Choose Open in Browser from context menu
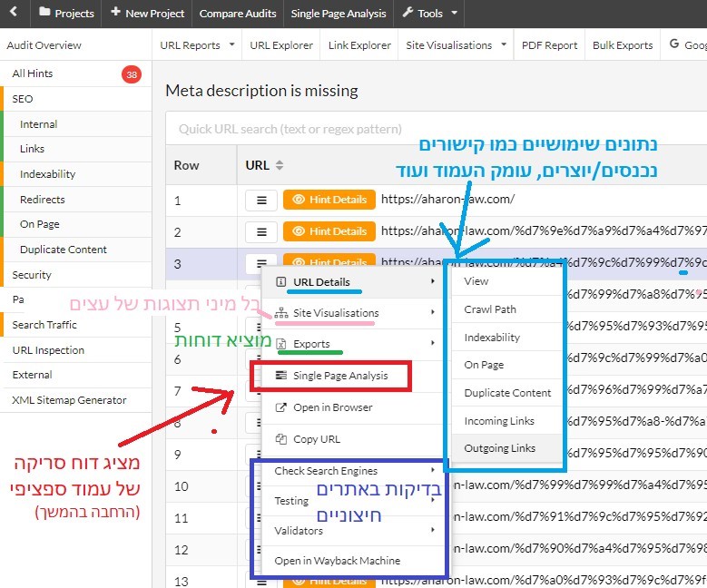Screen dimensions: 707x588 353,407
